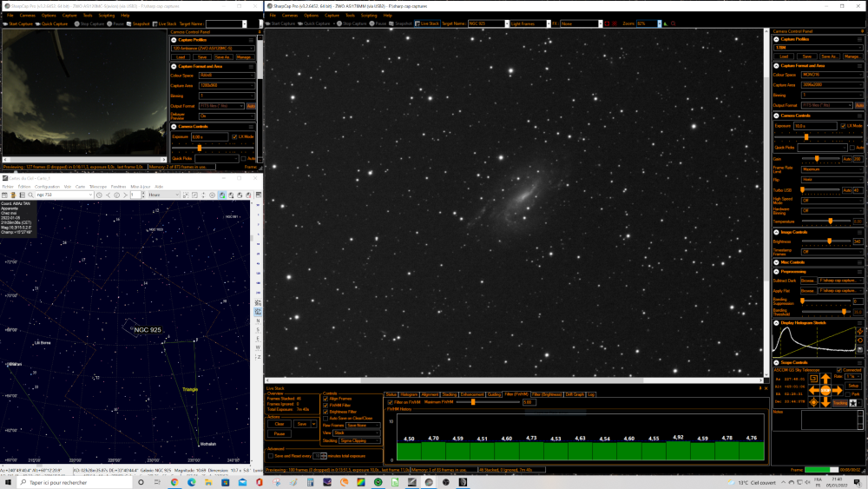
Task: Click scope move up arrow
Action: [825, 379]
